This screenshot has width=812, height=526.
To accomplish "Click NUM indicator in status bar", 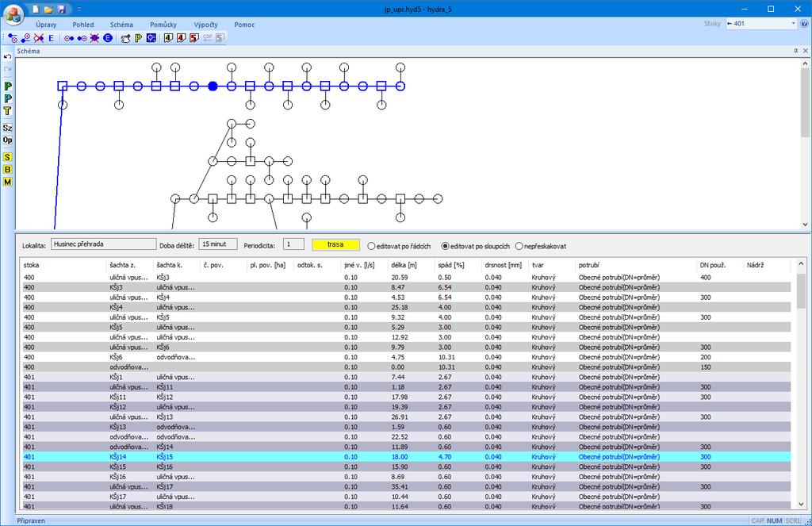I will pyautogui.click(x=774, y=520).
